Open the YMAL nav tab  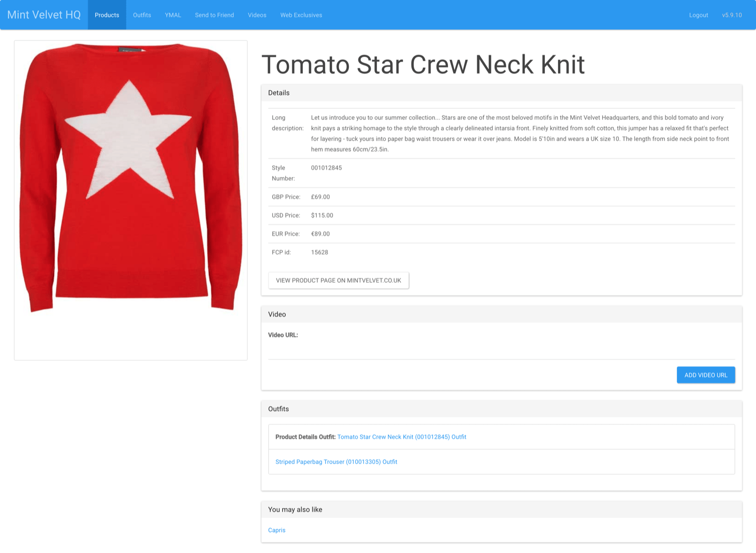pos(173,15)
